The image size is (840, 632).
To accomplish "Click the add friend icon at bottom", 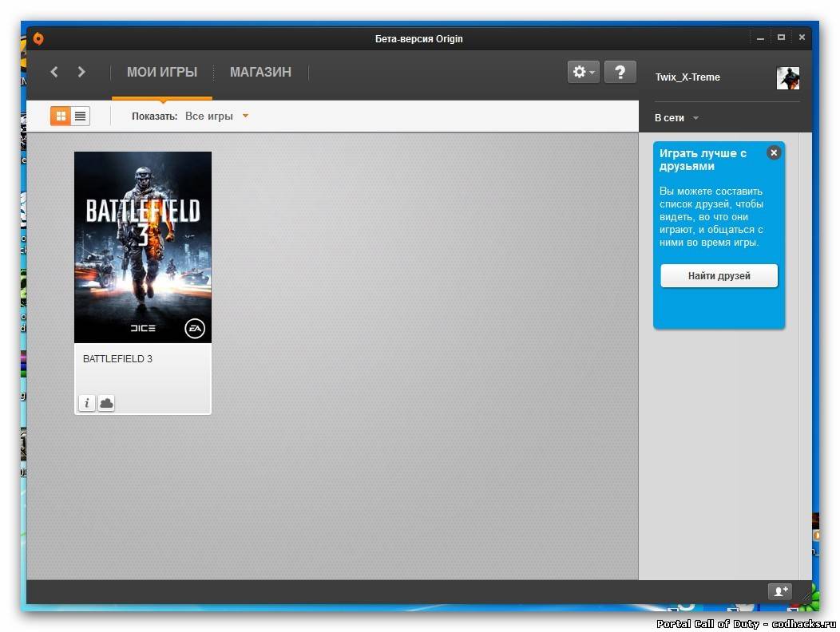I will (780, 591).
